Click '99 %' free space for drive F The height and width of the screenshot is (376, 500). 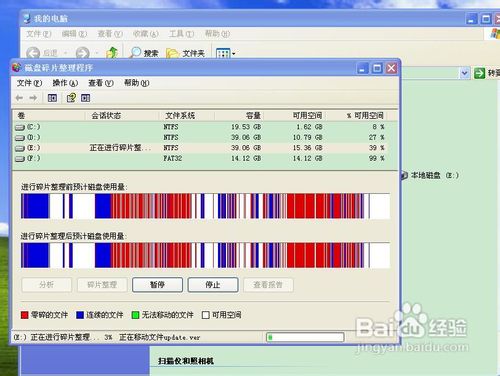(377, 158)
